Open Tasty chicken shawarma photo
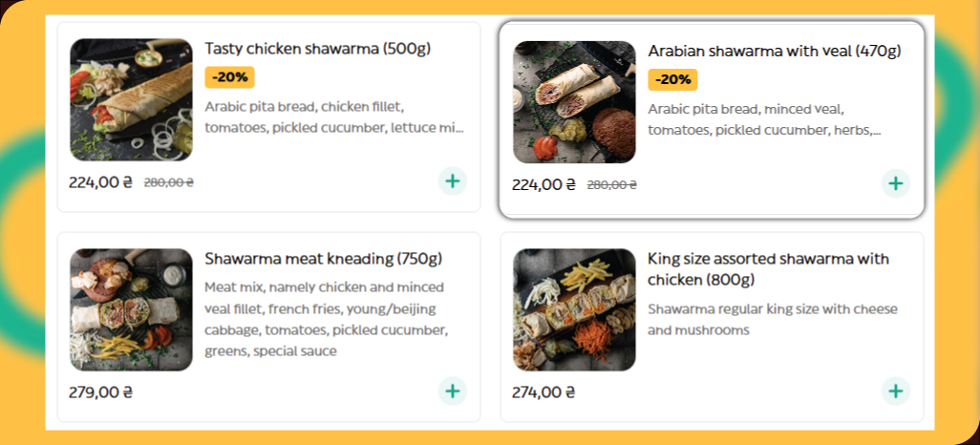The width and height of the screenshot is (980, 445). tap(131, 100)
